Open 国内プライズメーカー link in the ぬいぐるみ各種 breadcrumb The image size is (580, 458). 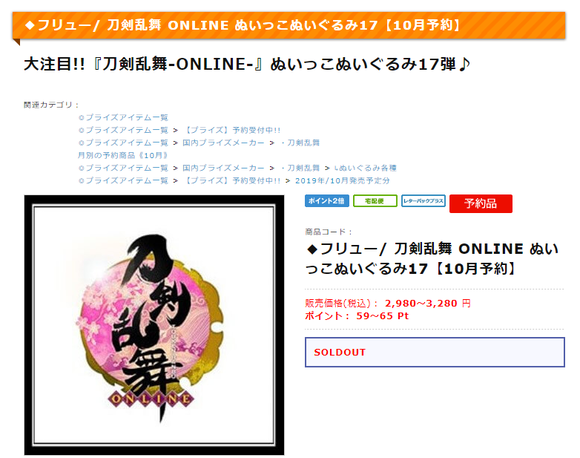(223, 168)
